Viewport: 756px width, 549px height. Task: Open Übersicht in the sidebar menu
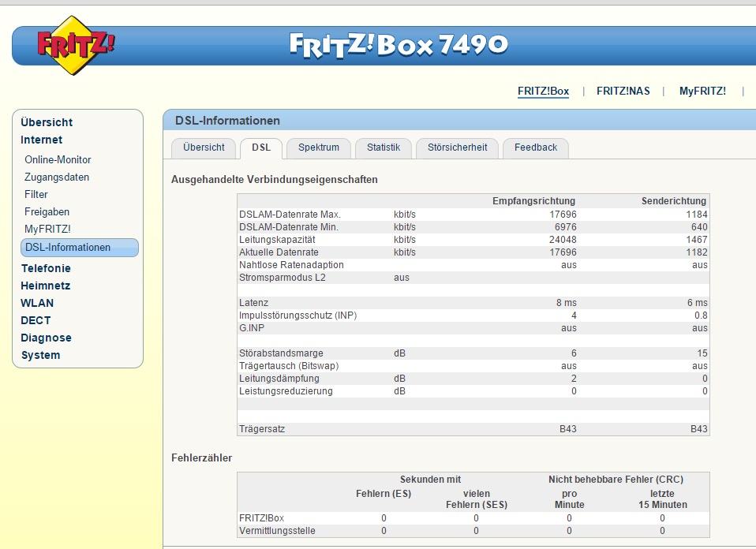pyautogui.click(x=47, y=122)
